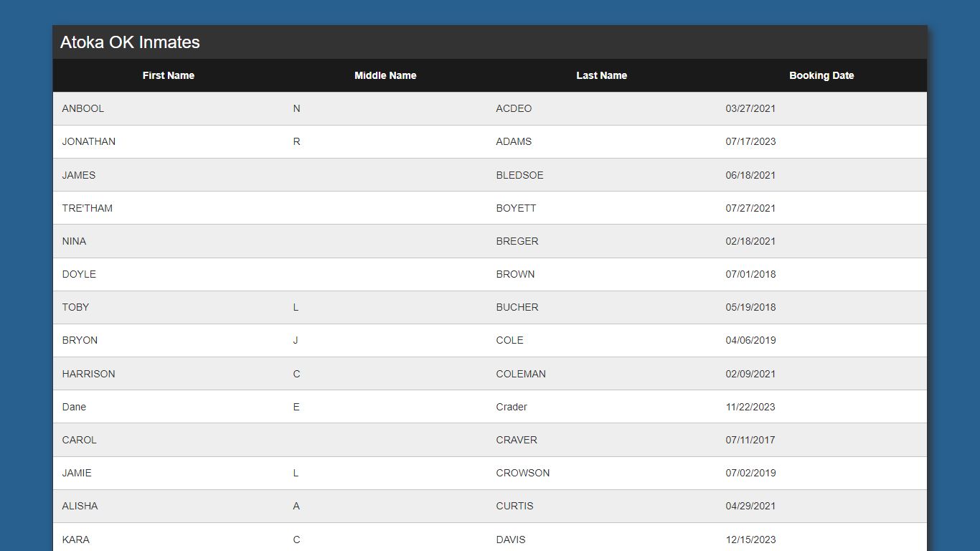Click middle initial A in ALISHA row
Screen dimensions: 980x551
[x=296, y=506]
